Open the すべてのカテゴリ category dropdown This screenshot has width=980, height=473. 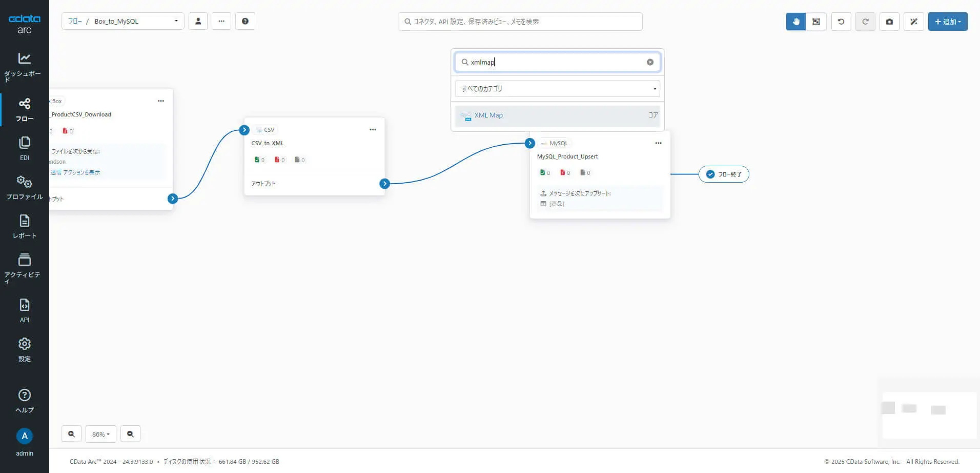557,89
